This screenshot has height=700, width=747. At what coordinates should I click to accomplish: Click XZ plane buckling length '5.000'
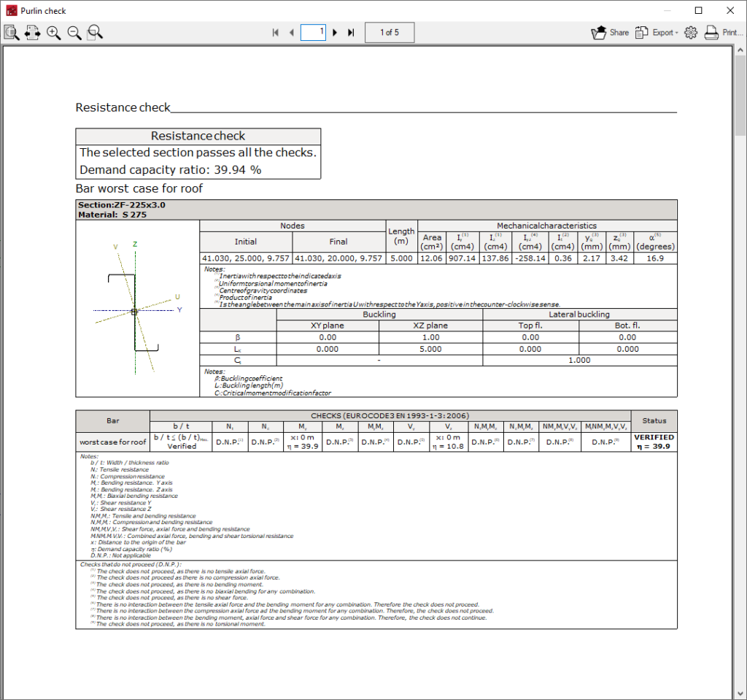pos(430,349)
